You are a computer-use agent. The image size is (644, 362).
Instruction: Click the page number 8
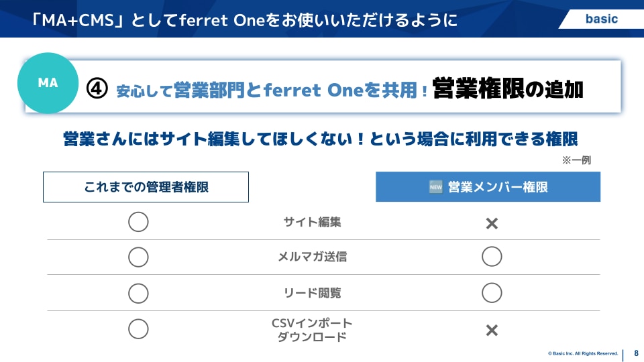(x=635, y=353)
